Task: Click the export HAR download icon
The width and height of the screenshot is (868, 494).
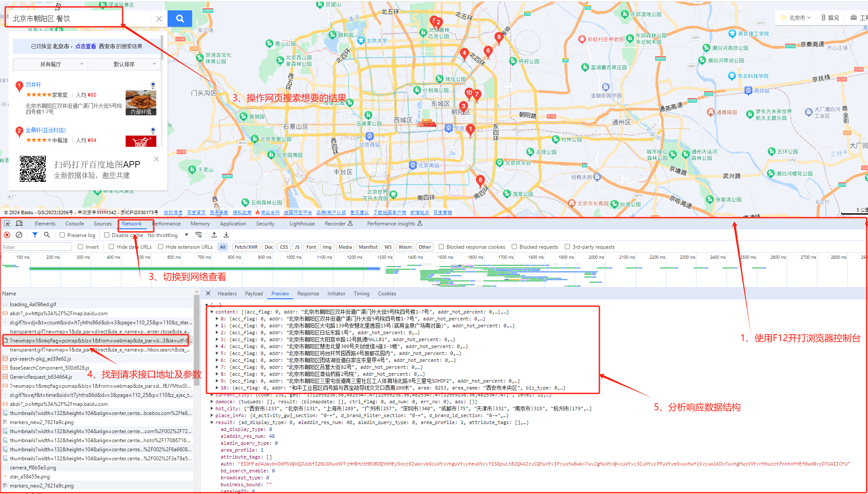Action: pos(226,235)
